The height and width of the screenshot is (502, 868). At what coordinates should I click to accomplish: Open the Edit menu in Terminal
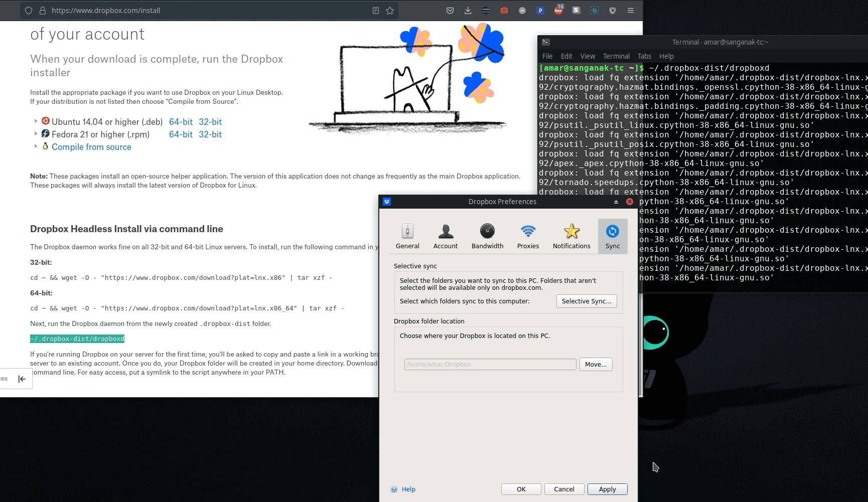pos(566,56)
